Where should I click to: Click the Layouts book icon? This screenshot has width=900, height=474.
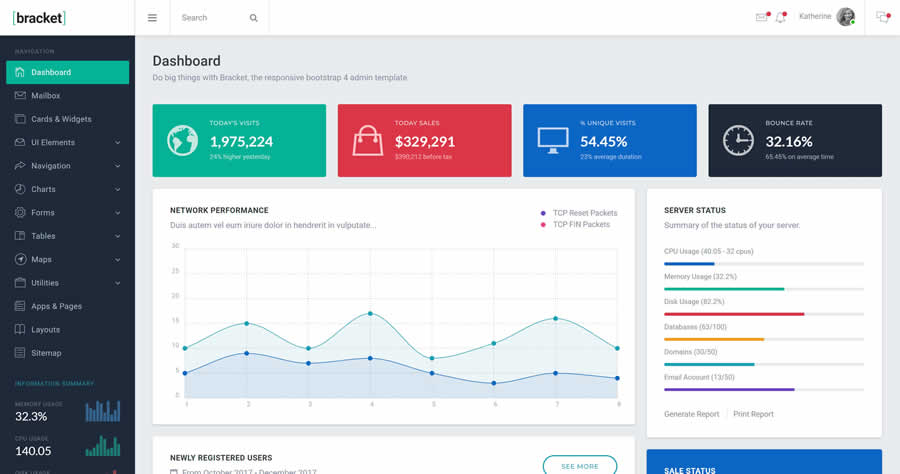click(20, 329)
